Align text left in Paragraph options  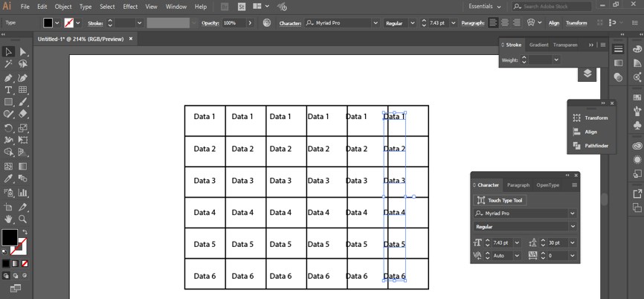pos(493,23)
